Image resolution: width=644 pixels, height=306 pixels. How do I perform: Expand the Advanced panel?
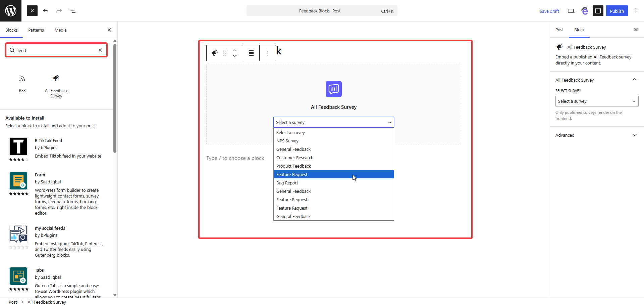(x=597, y=135)
